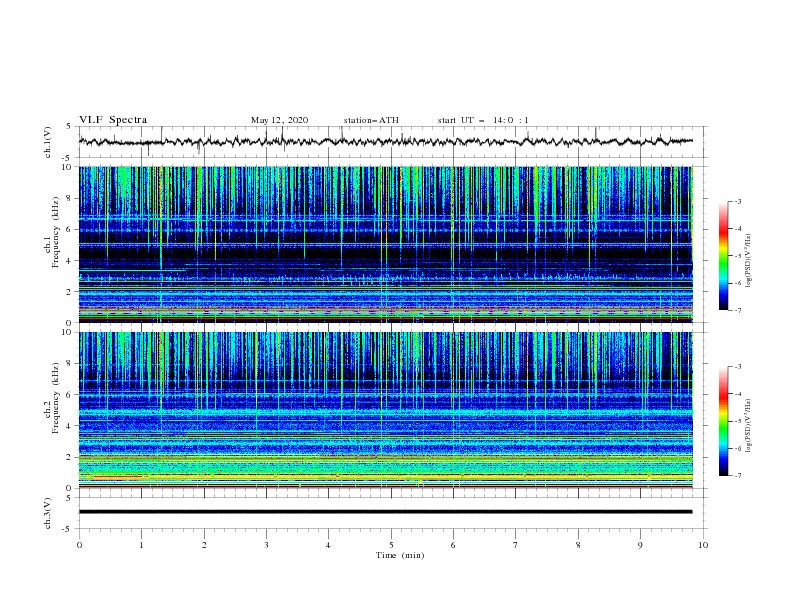Click the "ch.2 Frequency (kHz)" axis label

pyautogui.click(x=52, y=398)
